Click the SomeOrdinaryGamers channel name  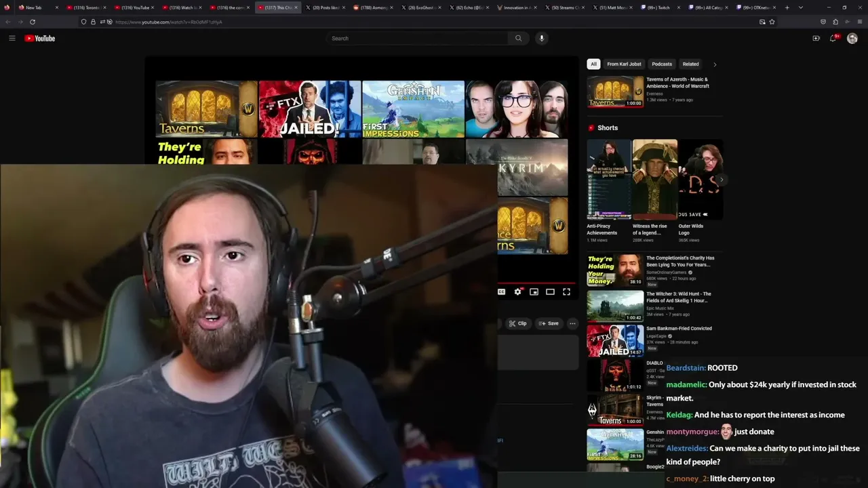(x=667, y=272)
